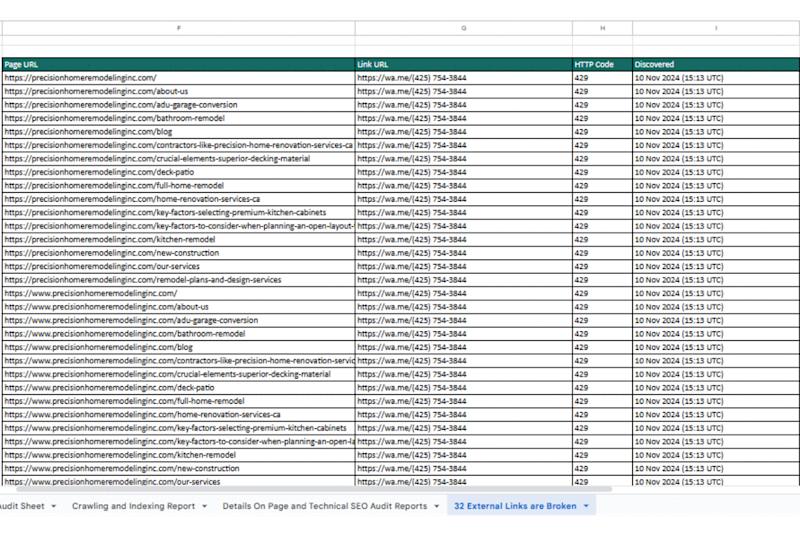This screenshot has height=533, width=800.
Task: Select non-www deck-patio page URL cell
Action: [179, 172]
